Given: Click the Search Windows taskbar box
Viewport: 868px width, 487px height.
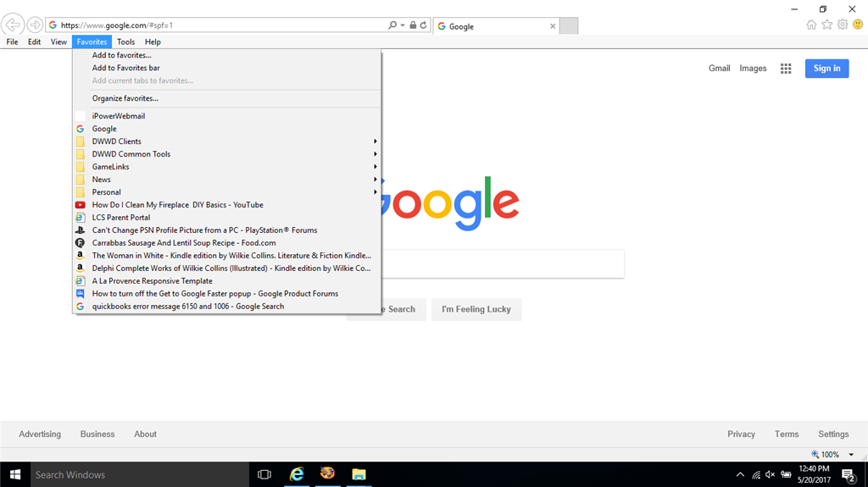Looking at the screenshot, I should (x=140, y=474).
